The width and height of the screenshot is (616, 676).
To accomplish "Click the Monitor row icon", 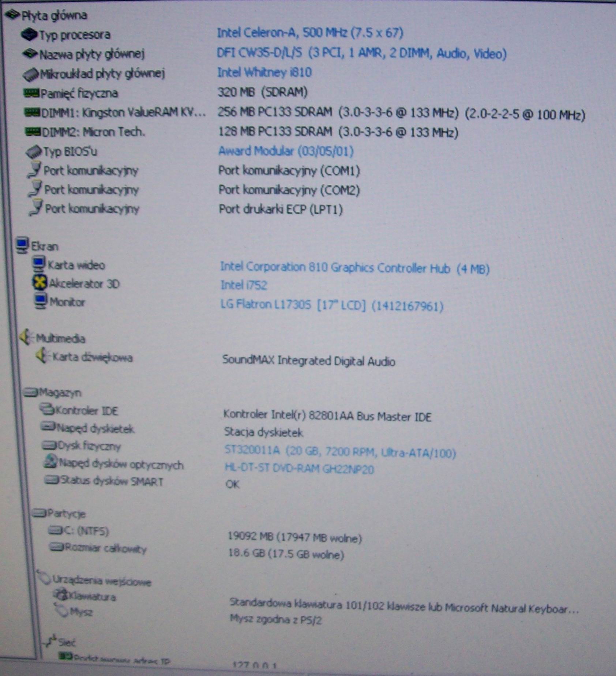I will coord(41,301).
